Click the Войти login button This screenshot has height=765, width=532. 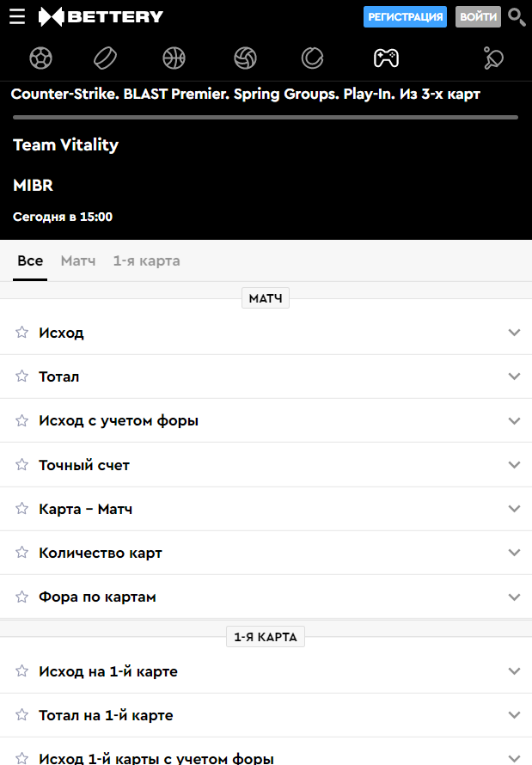coord(478,16)
